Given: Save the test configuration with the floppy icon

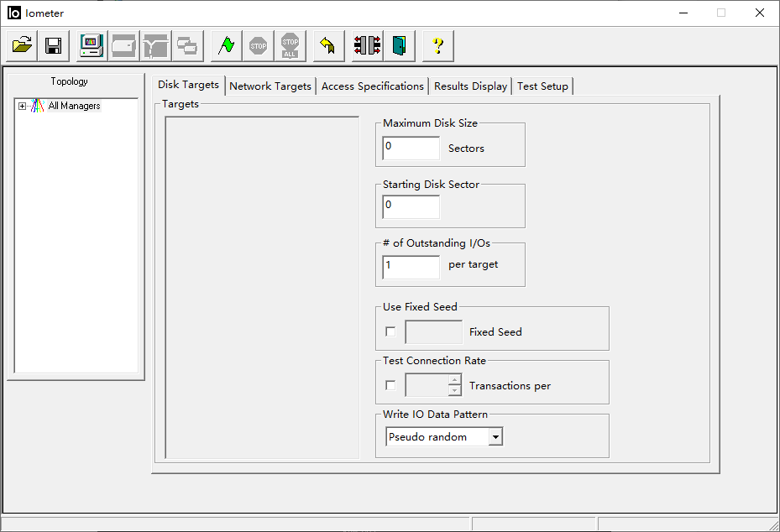Looking at the screenshot, I should coord(53,46).
